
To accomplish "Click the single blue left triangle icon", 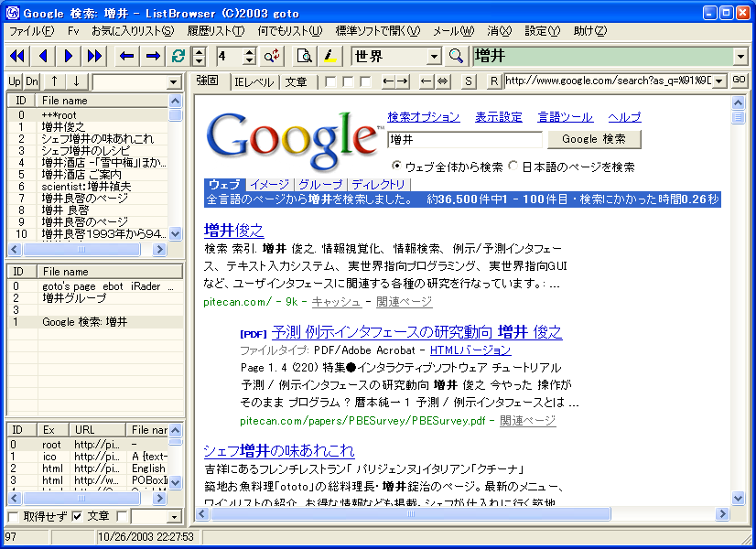I will coord(43,57).
